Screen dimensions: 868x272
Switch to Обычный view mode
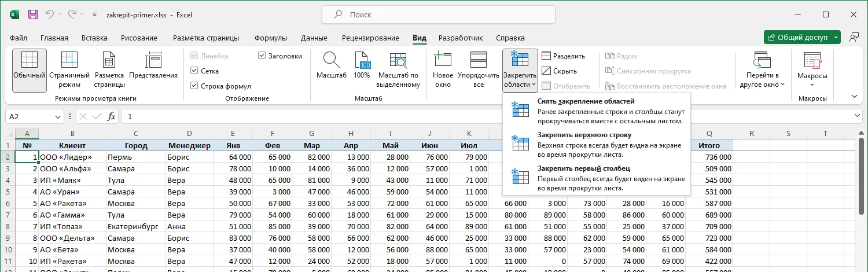[30, 70]
